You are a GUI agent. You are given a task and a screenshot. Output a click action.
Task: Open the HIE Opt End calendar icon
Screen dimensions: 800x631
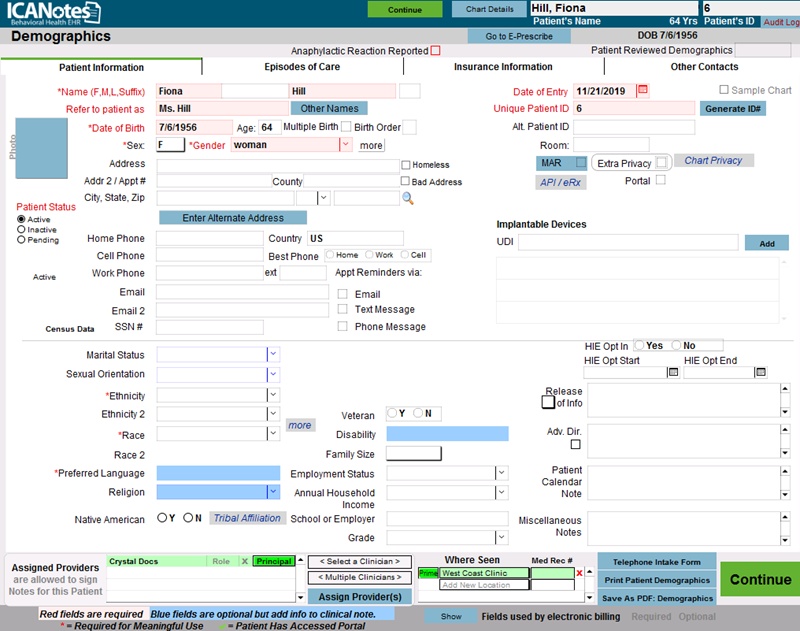[x=761, y=372]
